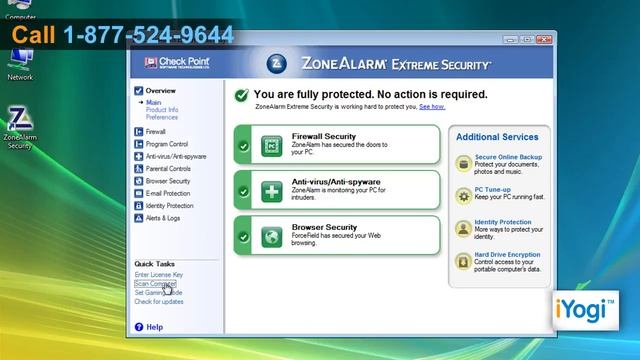Image resolution: width=640 pixels, height=360 pixels.
Task: Click the Browser Security status checkmark
Action: click(243, 237)
